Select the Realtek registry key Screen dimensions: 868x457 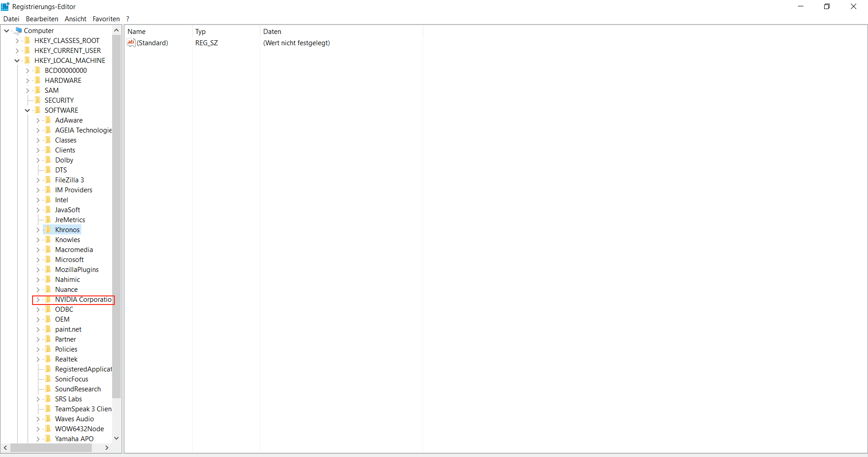click(66, 359)
